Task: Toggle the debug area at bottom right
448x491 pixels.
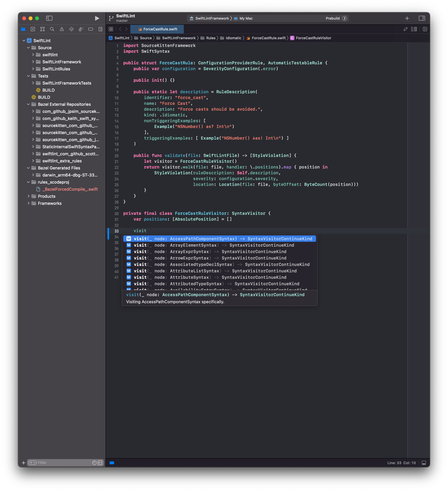Action: pyautogui.click(x=424, y=463)
